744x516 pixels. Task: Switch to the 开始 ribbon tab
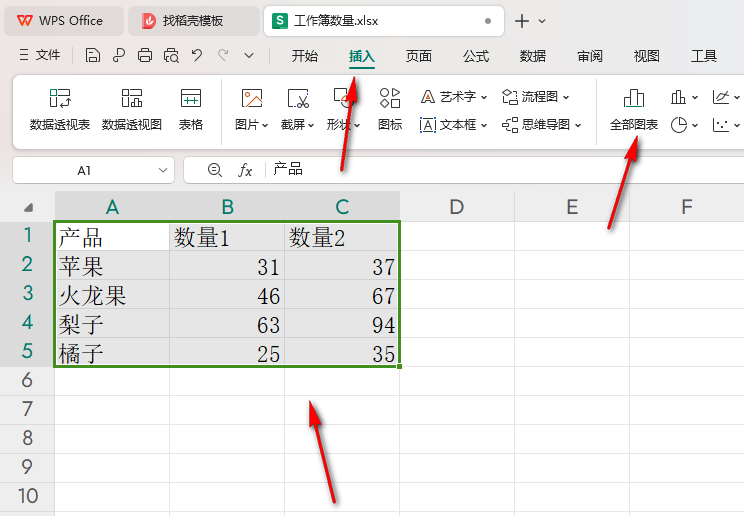point(305,56)
